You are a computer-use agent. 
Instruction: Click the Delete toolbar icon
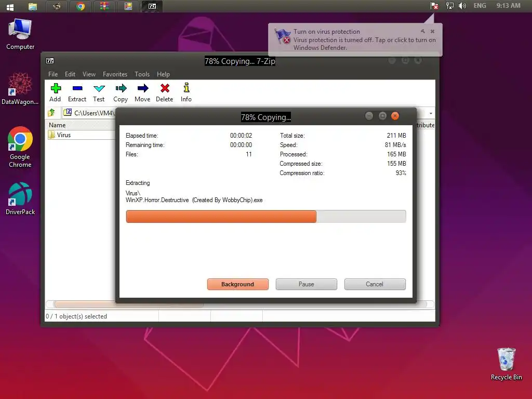coord(165,89)
